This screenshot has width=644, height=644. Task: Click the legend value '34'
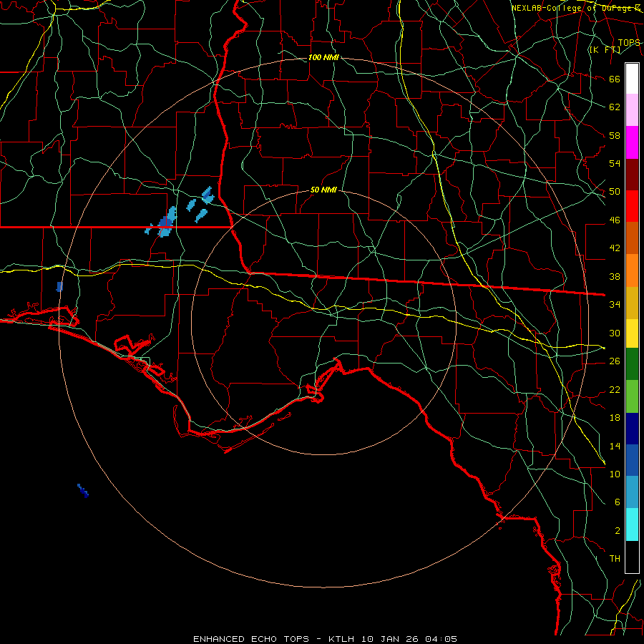click(615, 305)
